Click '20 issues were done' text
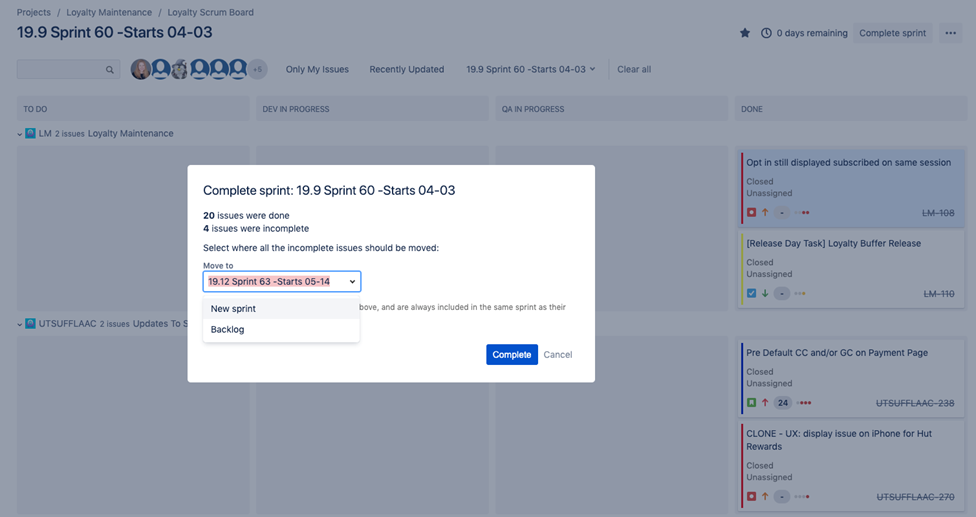Viewport: 976px width, 517px height. click(x=246, y=215)
